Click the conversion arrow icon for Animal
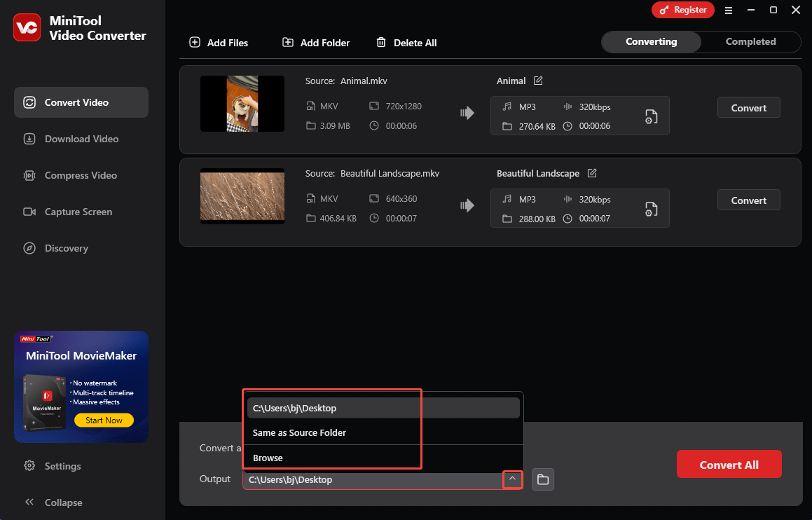 (x=467, y=113)
